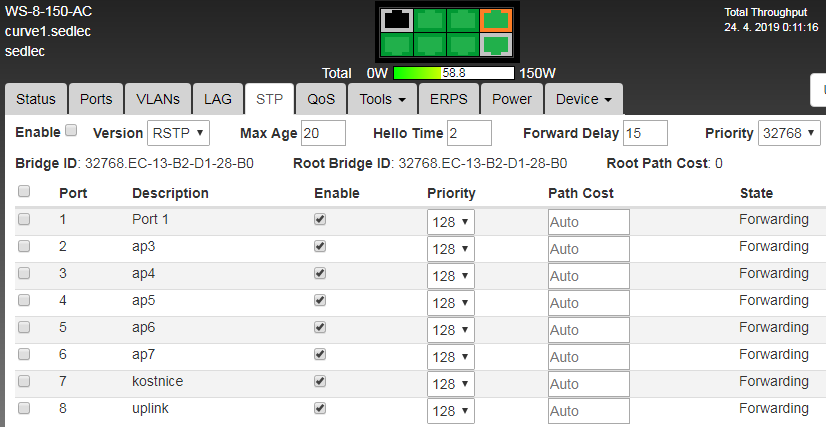Toggle the global STP Enable checkbox
Screen dimensions: 826x427
(71, 131)
